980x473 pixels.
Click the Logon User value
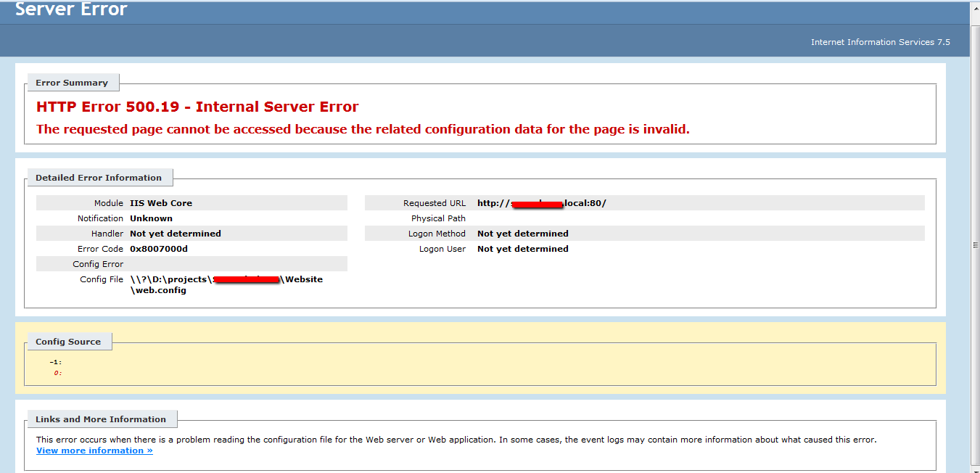[522, 249]
